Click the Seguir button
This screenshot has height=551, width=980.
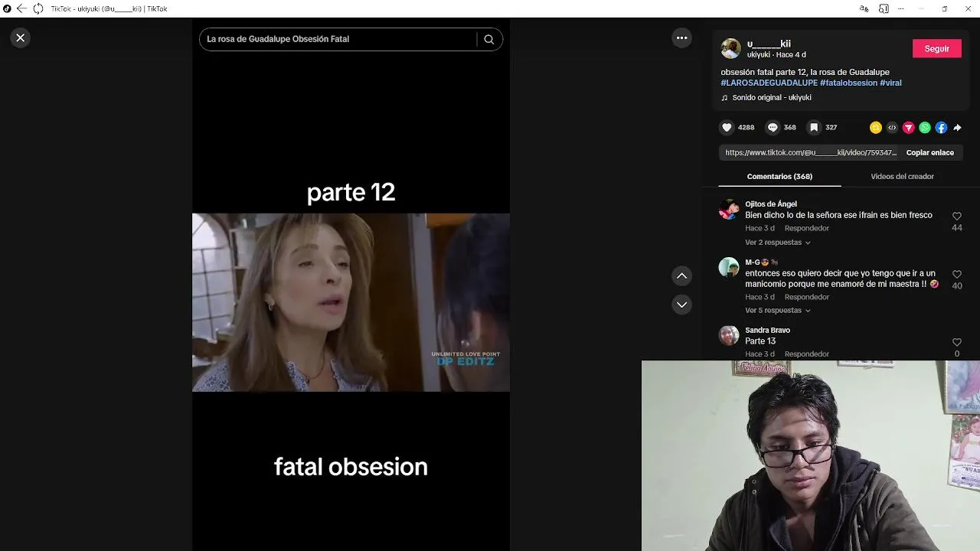click(x=937, y=48)
